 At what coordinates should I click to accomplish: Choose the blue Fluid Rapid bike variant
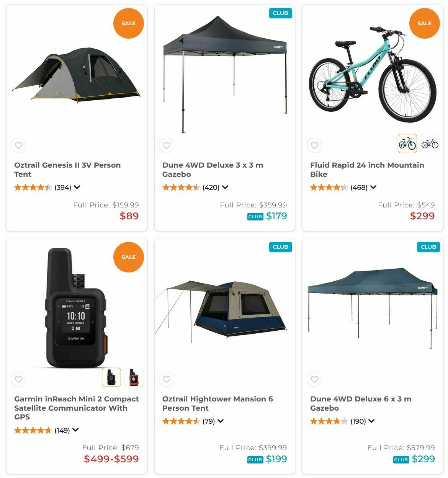[x=430, y=144]
